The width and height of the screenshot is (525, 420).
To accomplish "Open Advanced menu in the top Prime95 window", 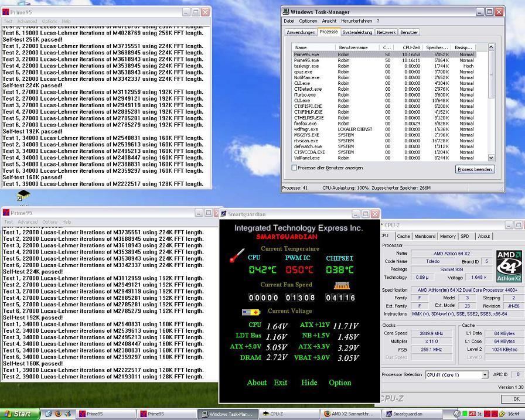I will (x=27, y=22).
